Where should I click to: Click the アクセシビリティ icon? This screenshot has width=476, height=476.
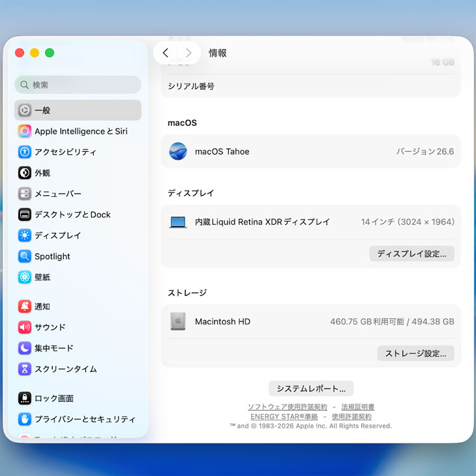[x=25, y=152]
